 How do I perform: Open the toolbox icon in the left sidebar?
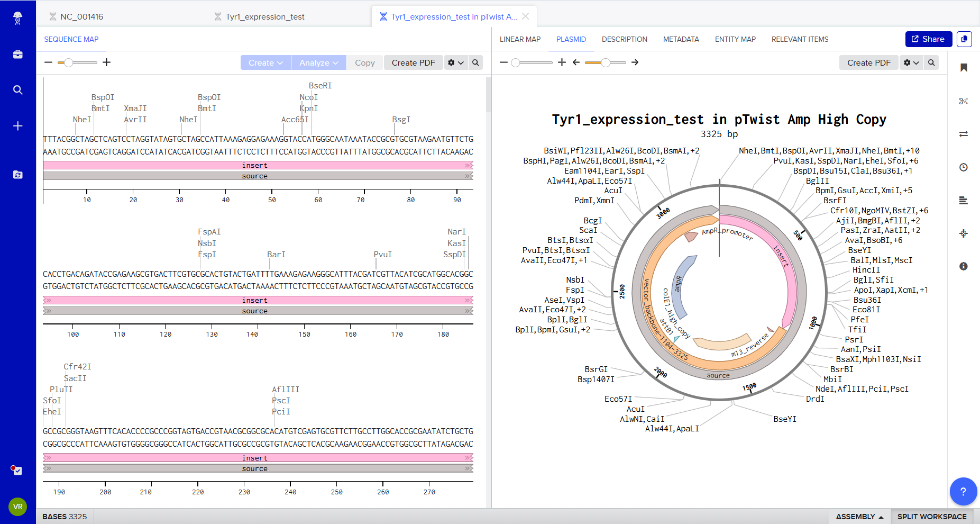tap(17, 54)
